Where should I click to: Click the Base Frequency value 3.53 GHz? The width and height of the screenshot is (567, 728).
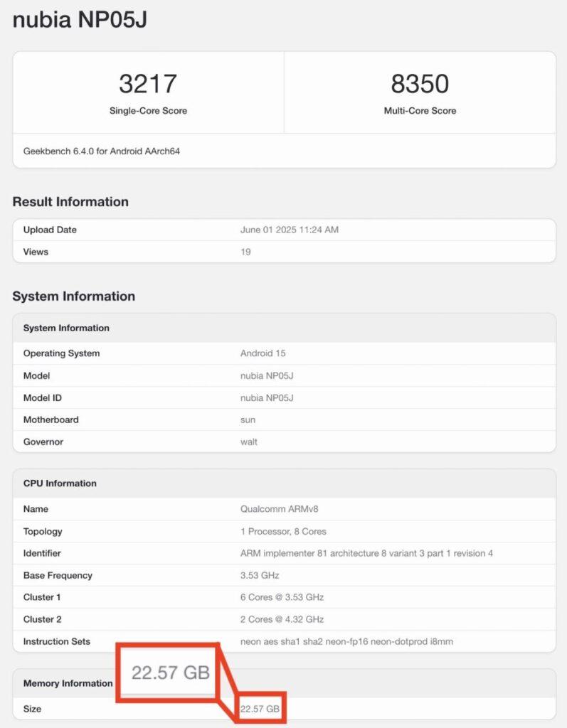[260, 575]
